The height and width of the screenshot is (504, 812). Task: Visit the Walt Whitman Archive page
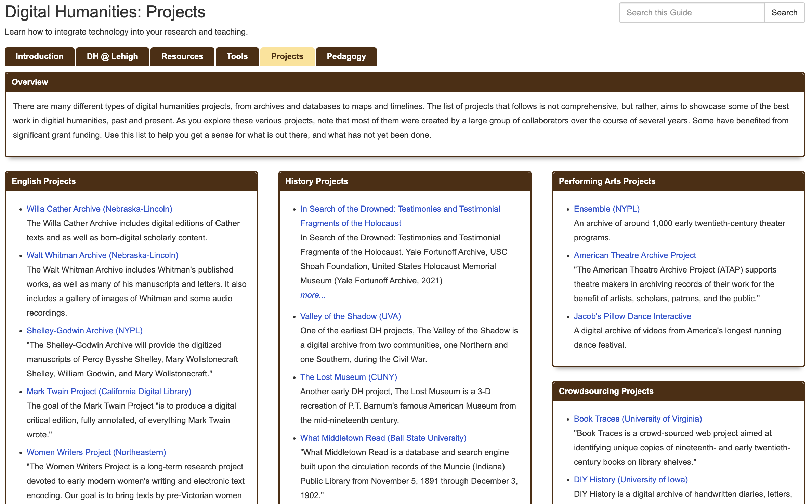pyautogui.click(x=102, y=255)
